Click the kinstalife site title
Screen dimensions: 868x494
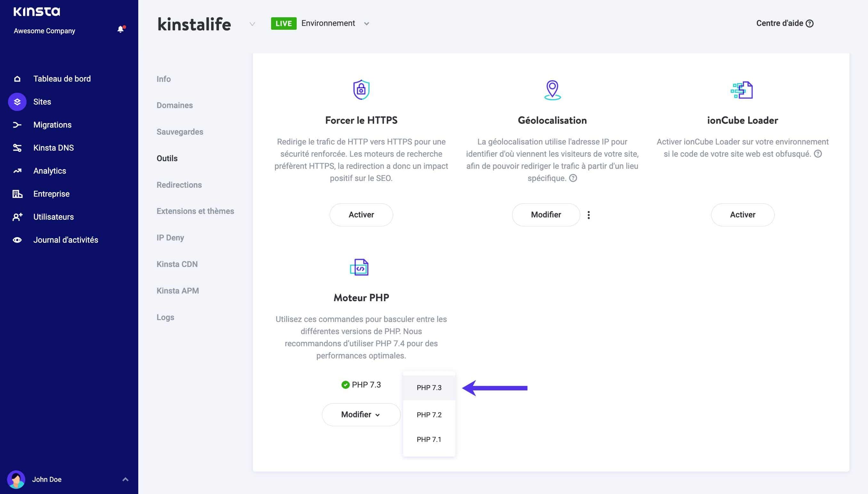(194, 24)
